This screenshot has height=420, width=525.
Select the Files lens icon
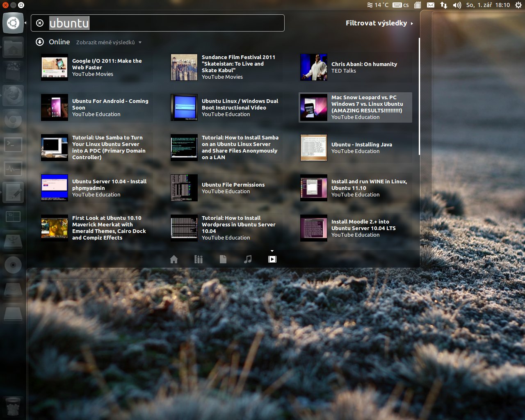[x=223, y=259]
